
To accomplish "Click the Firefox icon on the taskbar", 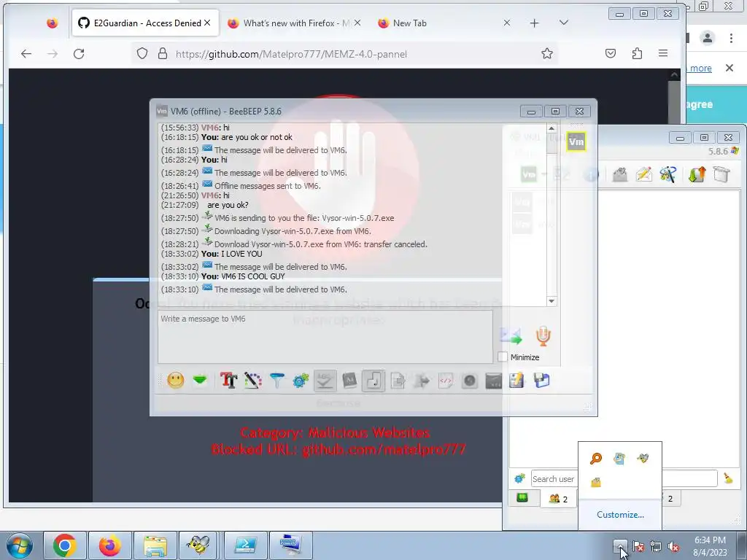I will tap(110, 545).
